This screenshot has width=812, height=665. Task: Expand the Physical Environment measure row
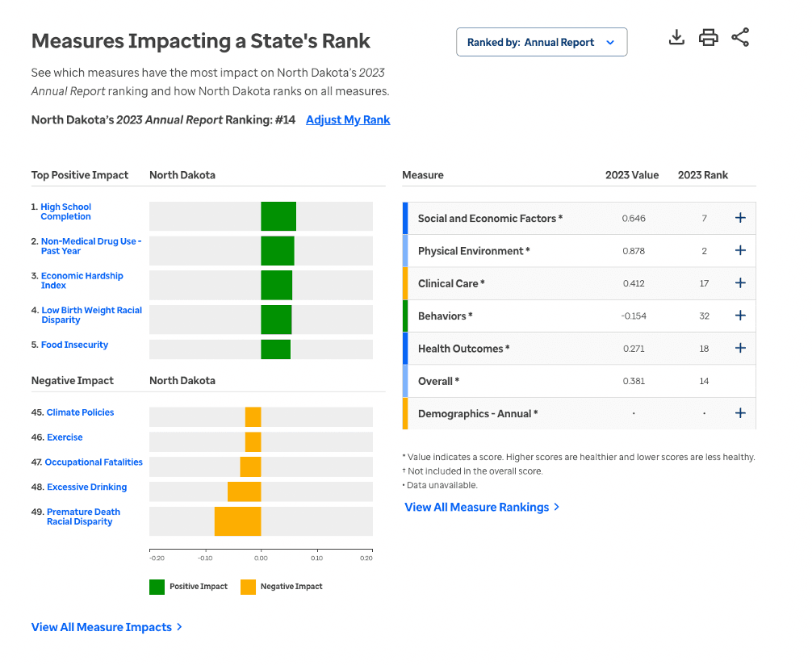(740, 250)
